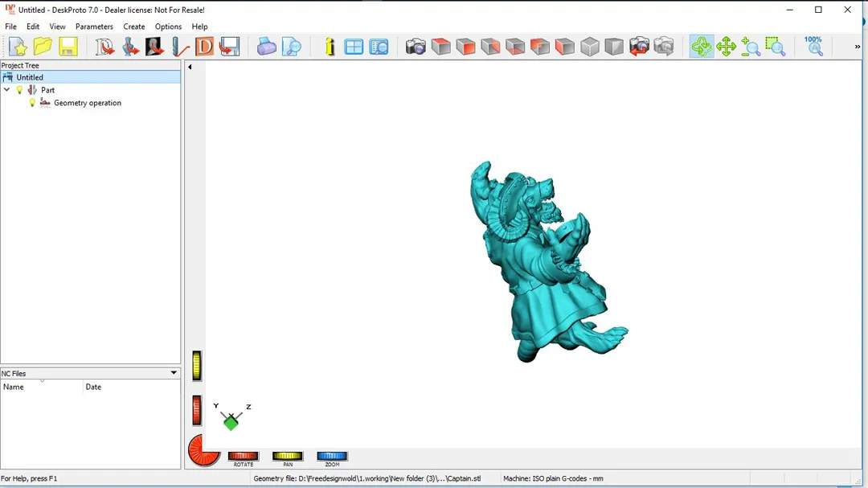This screenshot has height=488, width=868.
Task: Select the green Rotate mouse tool
Action: 702,47
